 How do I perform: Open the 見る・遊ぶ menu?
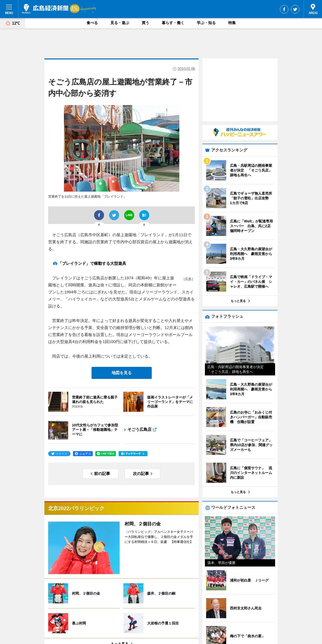[x=120, y=23]
